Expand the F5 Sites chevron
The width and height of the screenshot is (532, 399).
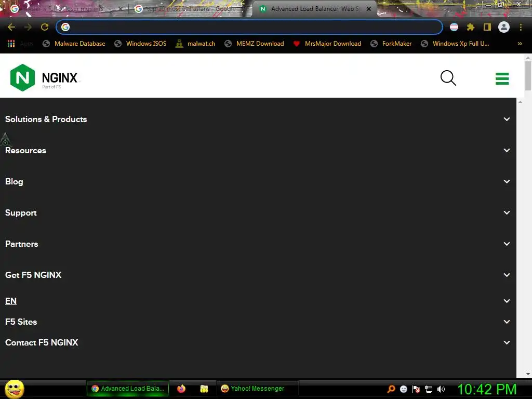click(507, 322)
